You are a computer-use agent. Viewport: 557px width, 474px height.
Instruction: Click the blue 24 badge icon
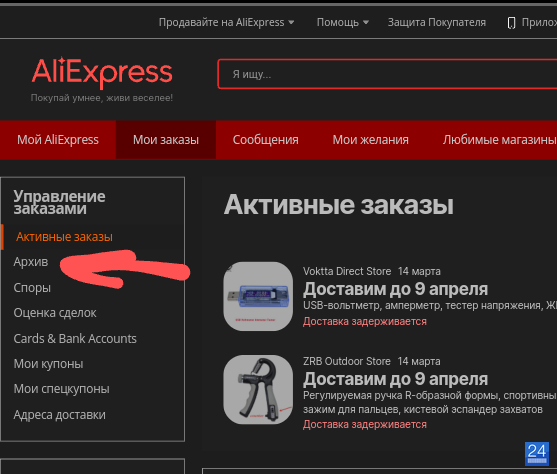click(x=537, y=453)
